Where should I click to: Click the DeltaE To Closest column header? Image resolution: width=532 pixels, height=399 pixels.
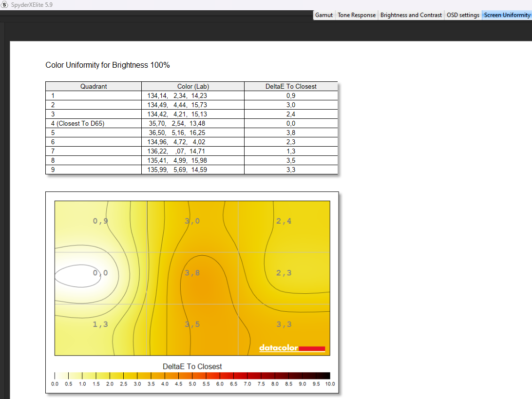point(291,86)
